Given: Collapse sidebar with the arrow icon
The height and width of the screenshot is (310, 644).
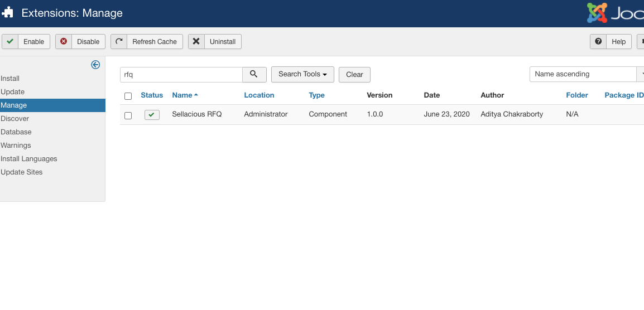Looking at the screenshot, I should (95, 65).
